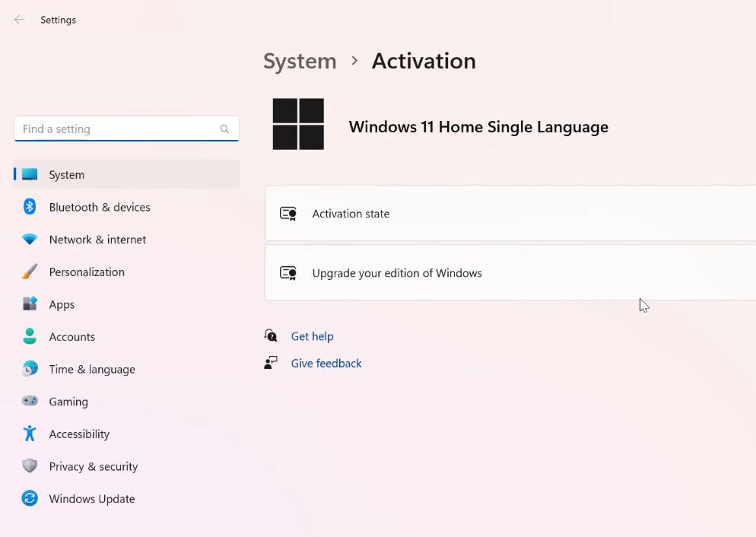Click the Personalization brush icon

pyautogui.click(x=29, y=272)
